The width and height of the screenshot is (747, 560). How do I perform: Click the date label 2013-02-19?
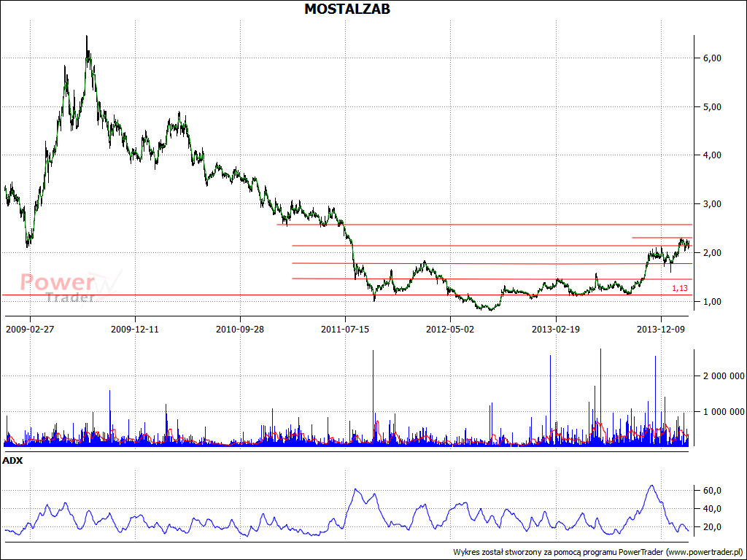coord(555,330)
